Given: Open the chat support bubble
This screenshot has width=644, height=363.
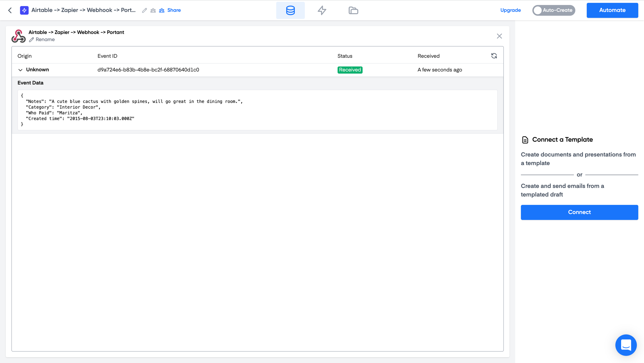Looking at the screenshot, I should (626, 345).
